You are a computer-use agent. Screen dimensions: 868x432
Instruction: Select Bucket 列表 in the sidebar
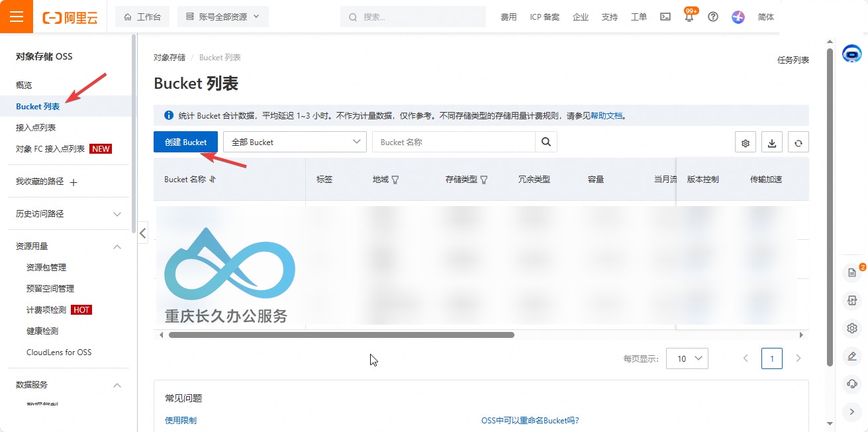[x=38, y=107]
